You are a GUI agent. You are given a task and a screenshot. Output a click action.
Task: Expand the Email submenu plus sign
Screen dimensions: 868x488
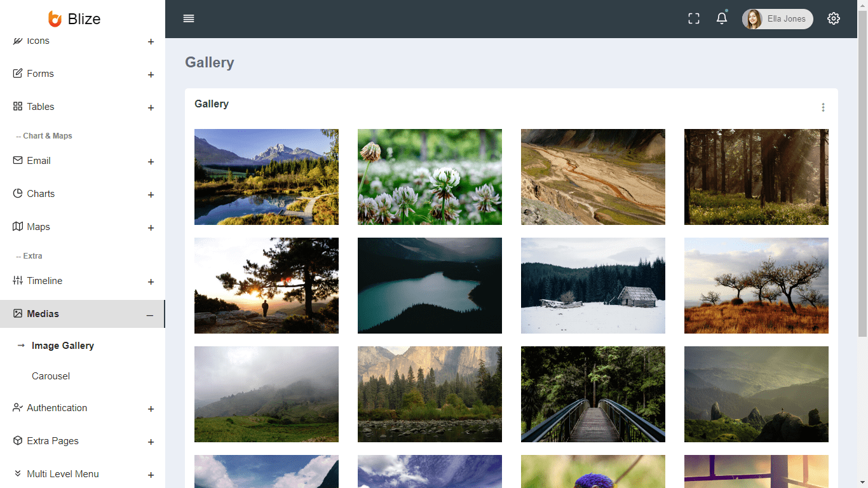click(x=151, y=162)
